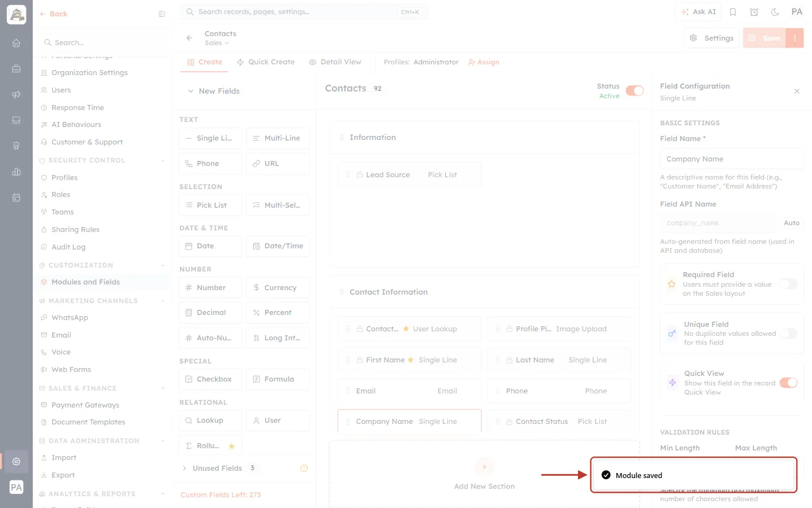Select the Formula field type

pos(278,379)
